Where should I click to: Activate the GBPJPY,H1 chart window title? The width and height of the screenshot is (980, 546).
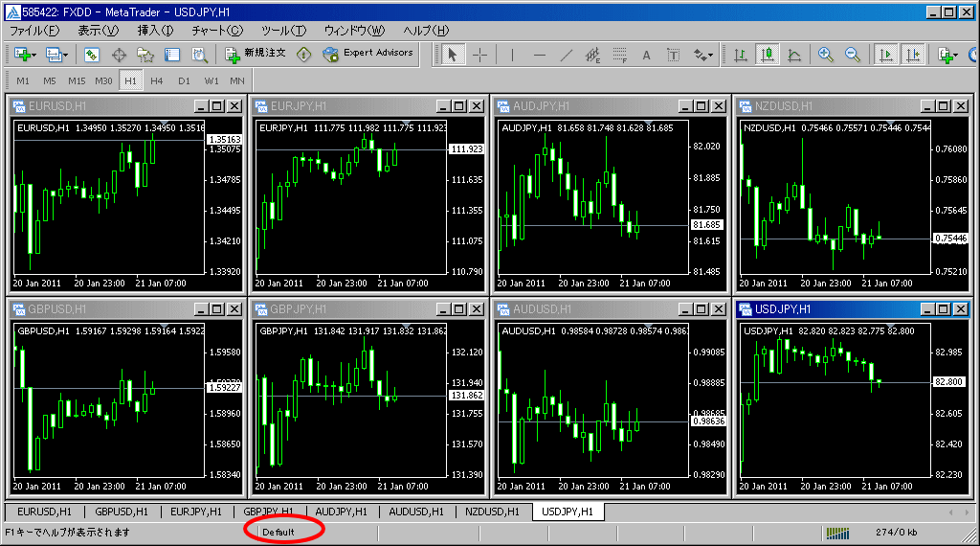click(344, 309)
